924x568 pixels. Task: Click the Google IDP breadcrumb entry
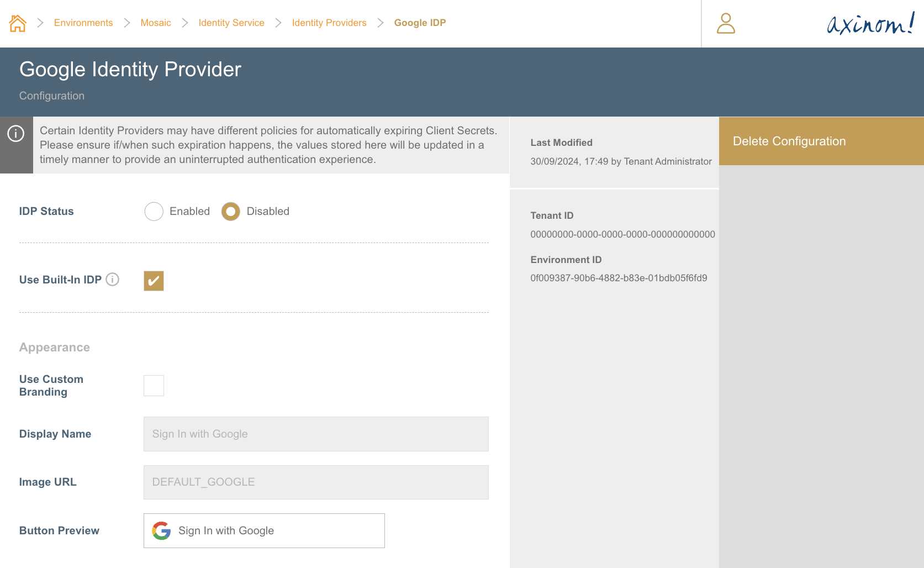coord(420,23)
